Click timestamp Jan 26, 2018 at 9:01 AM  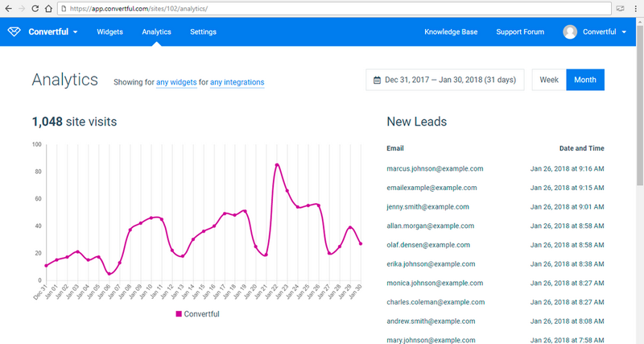click(x=567, y=207)
